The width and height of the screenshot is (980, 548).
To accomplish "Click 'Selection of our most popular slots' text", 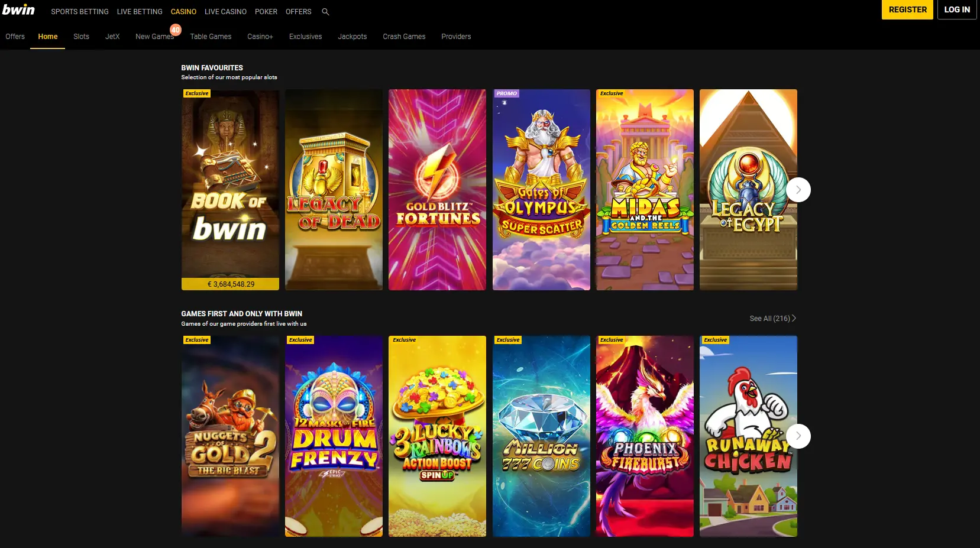I will click(x=229, y=77).
